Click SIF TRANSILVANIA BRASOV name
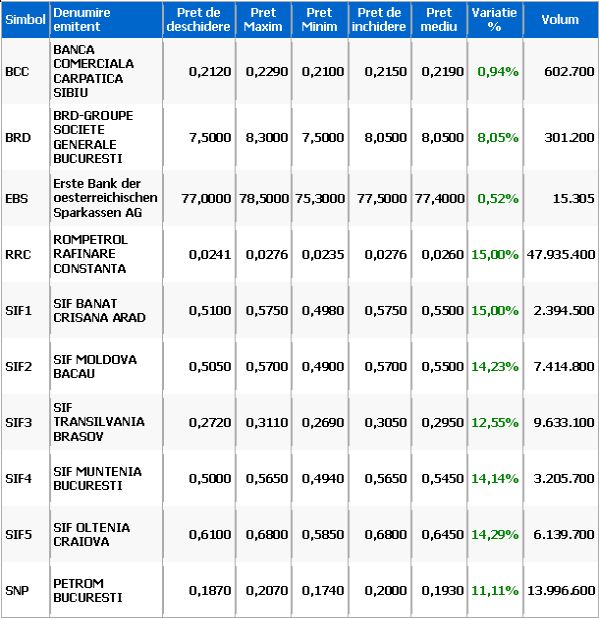 [99, 422]
